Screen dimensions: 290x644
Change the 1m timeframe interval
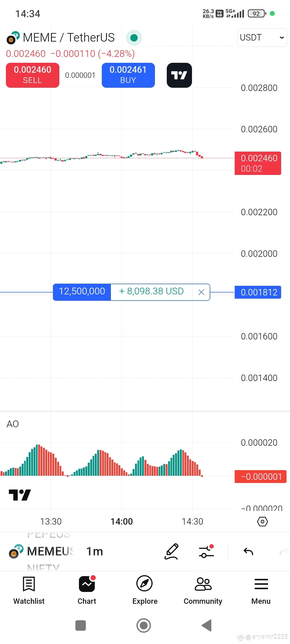pyautogui.click(x=95, y=551)
